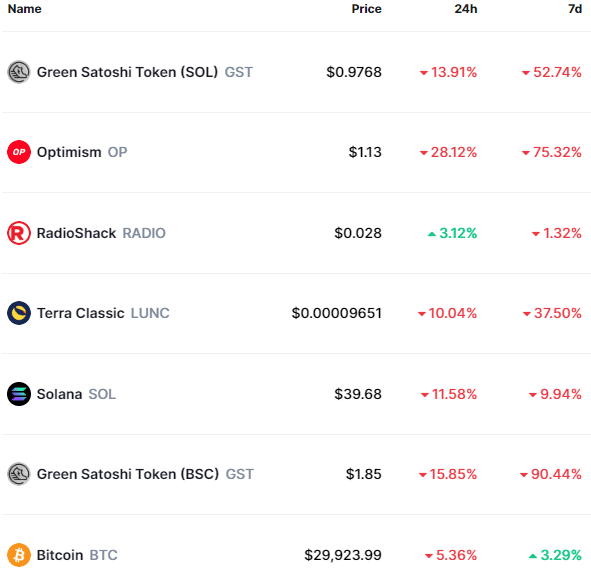Open the Optimism coin page link
Image resolution: width=591 pixels, height=571 pixels.
pyautogui.click(x=69, y=152)
